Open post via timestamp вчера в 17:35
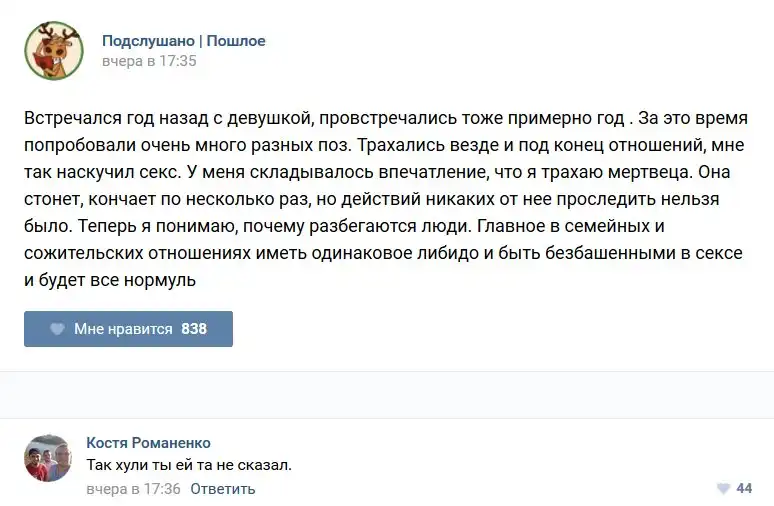This screenshot has width=774, height=506. pyautogui.click(x=149, y=61)
